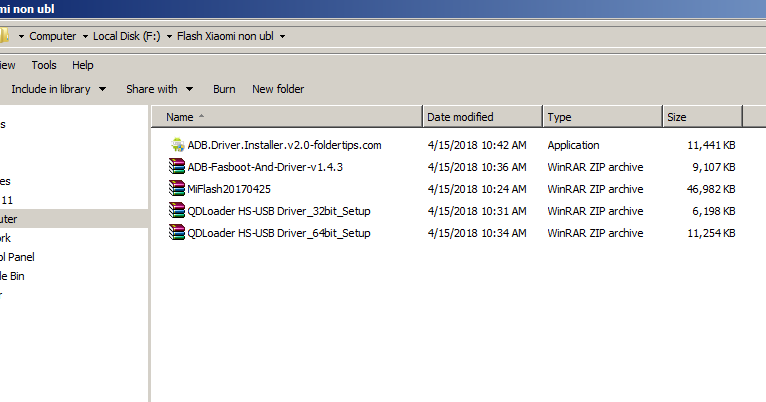This screenshot has width=766, height=402.
Task: Click date 4/15/2018 10:42 AM
Action: pos(477,145)
